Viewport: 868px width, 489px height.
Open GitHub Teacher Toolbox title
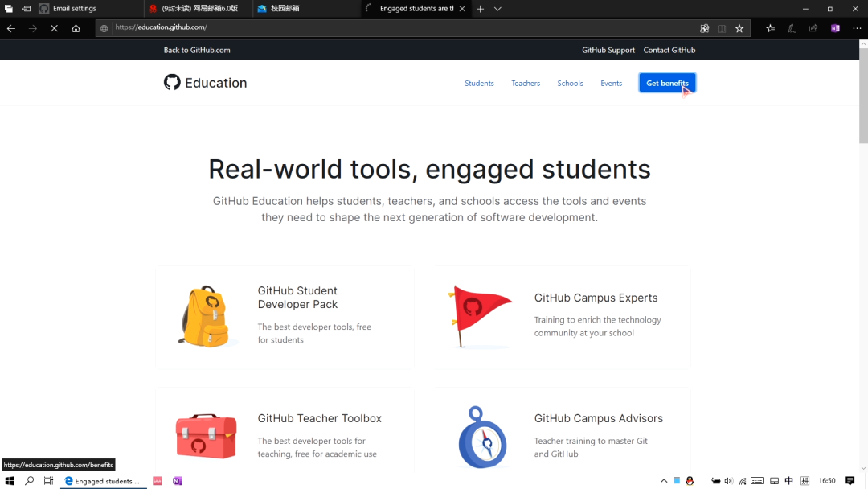(x=319, y=418)
